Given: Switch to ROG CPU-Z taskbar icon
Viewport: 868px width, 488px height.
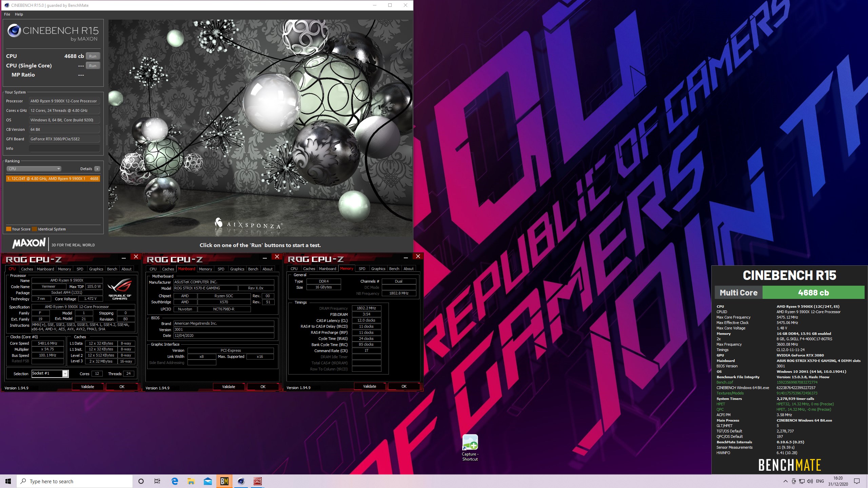Looking at the screenshot, I should coord(258,481).
